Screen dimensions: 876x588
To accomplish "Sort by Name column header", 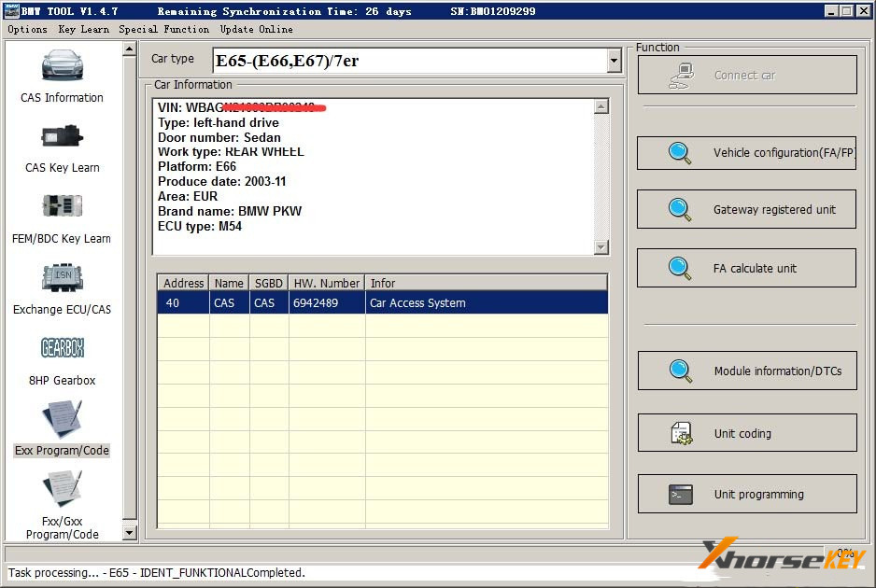I will (x=229, y=283).
